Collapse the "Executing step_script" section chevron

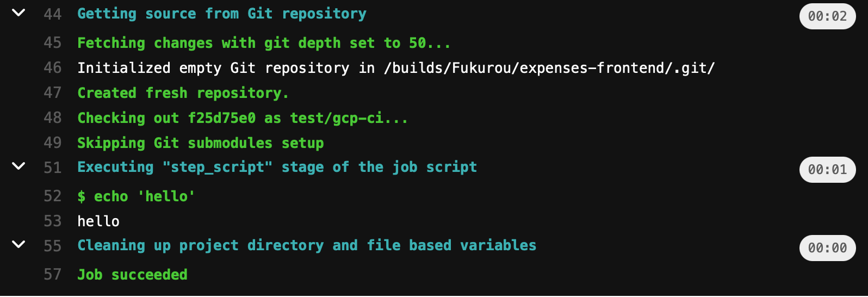tap(18, 166)
